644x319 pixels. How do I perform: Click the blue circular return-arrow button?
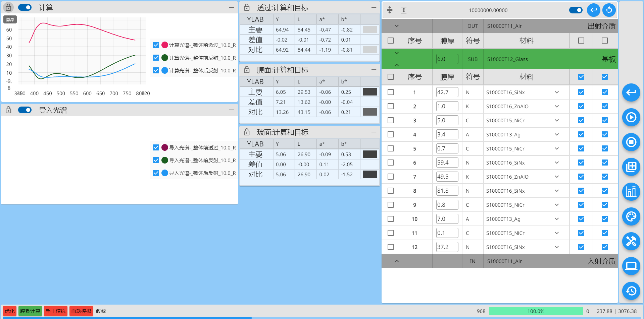click(593, 10)
